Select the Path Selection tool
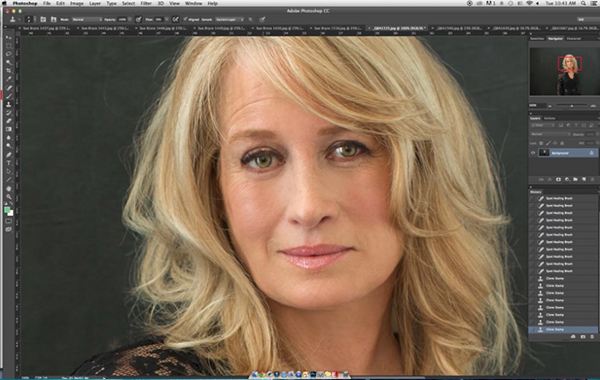Screen dimensions: 600x380 point(8,171)
